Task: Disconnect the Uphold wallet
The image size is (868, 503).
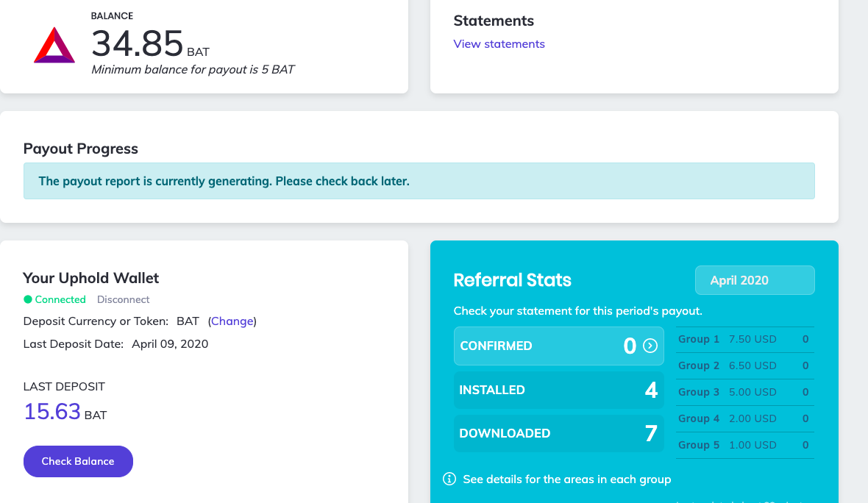Action: coord(123,299)
